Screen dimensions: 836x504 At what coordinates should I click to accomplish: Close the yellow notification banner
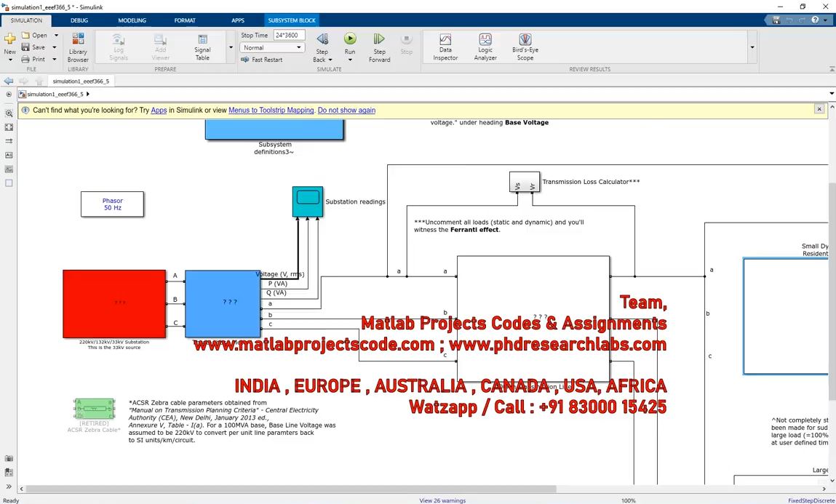[x=819, y=108]
